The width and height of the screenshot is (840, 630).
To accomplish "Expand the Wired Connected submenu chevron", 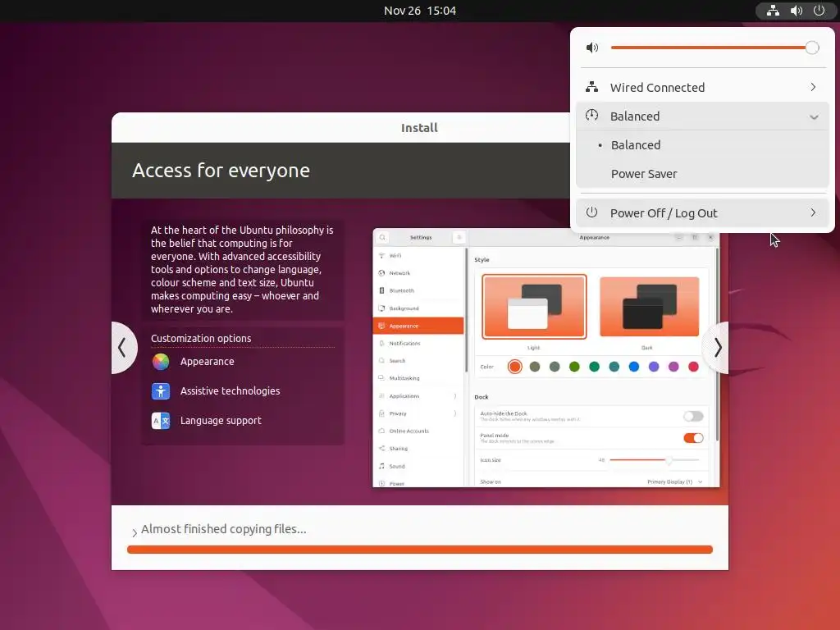I will point(813,87).
